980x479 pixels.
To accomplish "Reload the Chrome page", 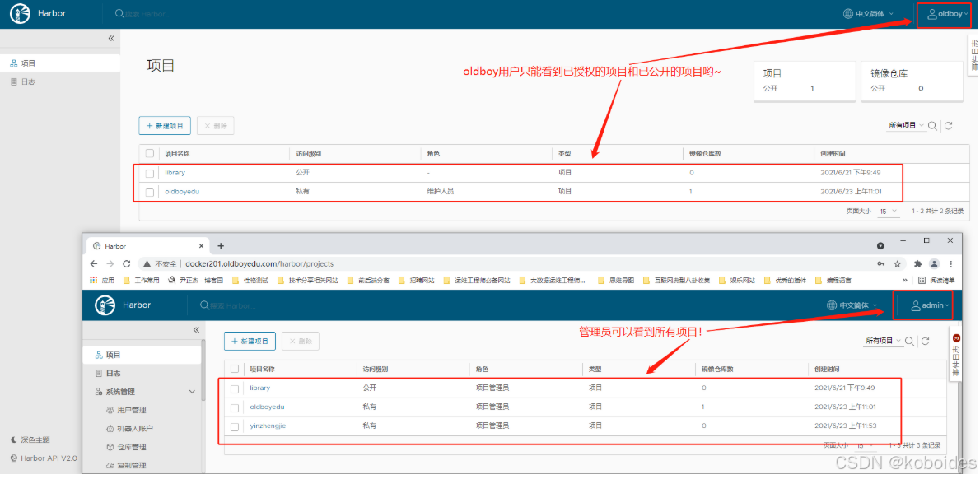I will 127,263.
